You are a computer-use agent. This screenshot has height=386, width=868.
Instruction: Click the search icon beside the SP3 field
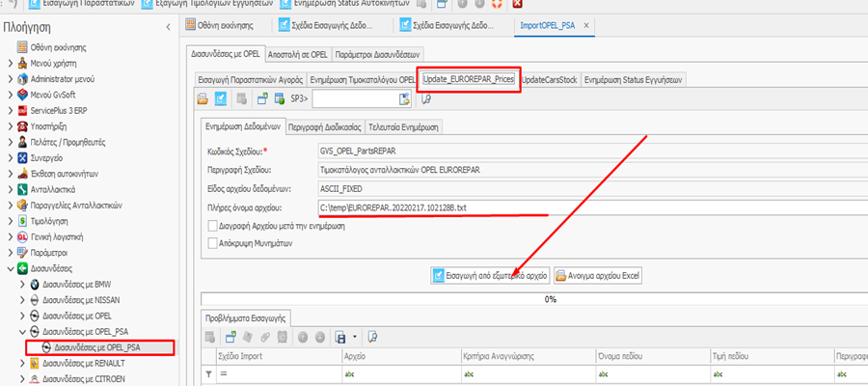(425, 98)
